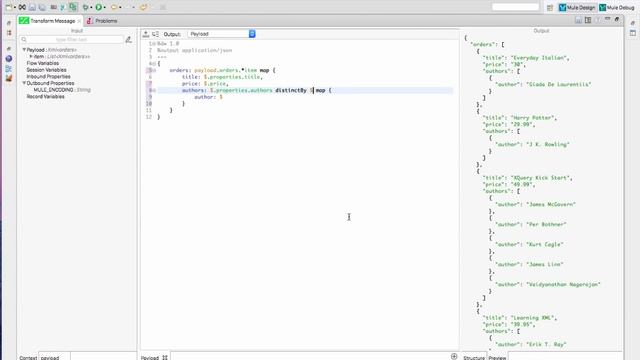The image size is (640, 360).
Task: Click the orange icon in left sidebar
Action: click(x=9, y=78)
